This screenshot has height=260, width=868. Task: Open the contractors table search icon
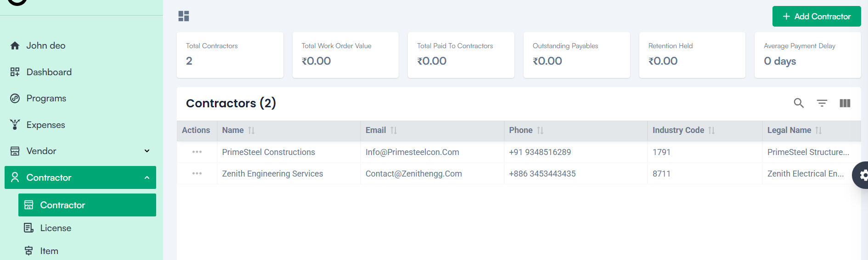click(x=799, y=103)
